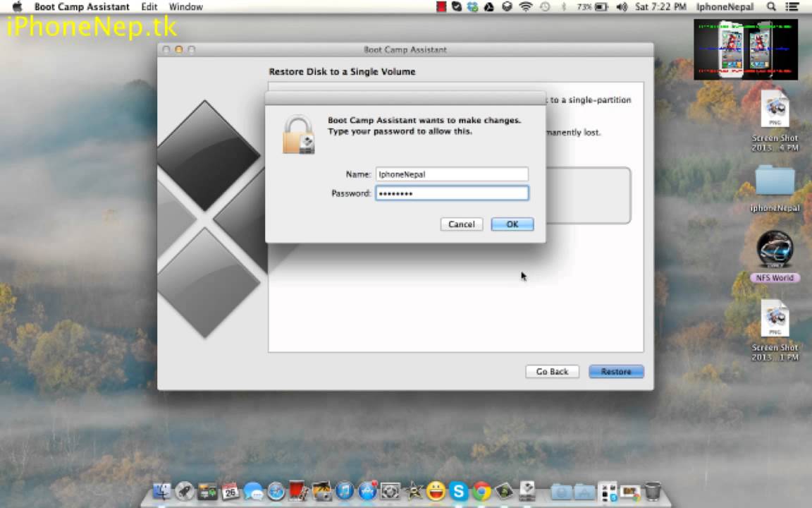Open Notification Center list icon
The image size is (812, 508).
(792, 7)
